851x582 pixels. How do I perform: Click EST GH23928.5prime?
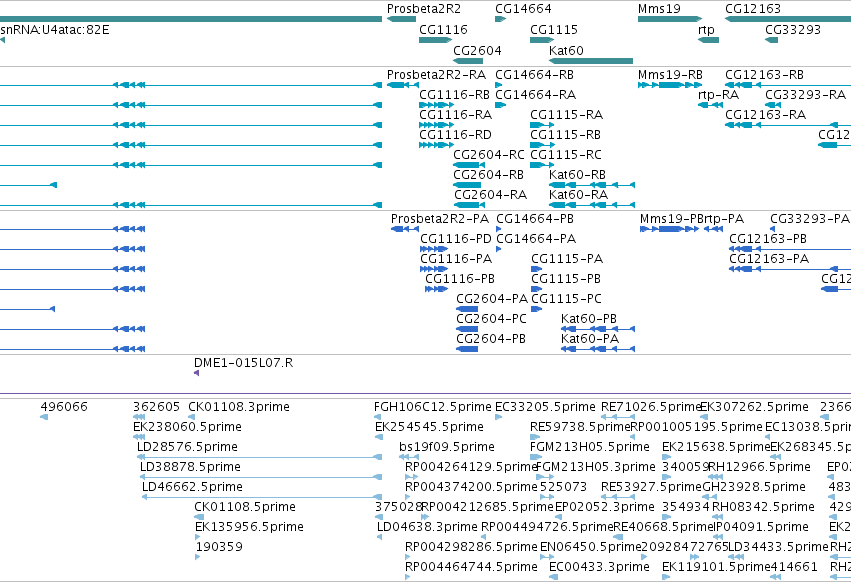(x=754, y=487)
